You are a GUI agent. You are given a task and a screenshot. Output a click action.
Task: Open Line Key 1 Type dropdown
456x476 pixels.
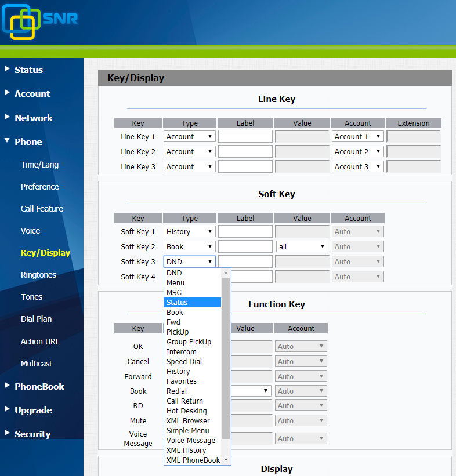[190, 137]
